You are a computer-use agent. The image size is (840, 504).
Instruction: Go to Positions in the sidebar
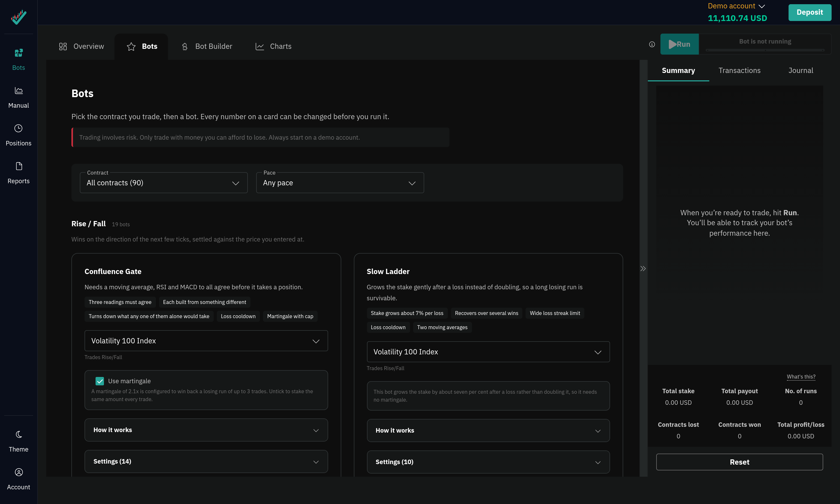coord(18,135)
